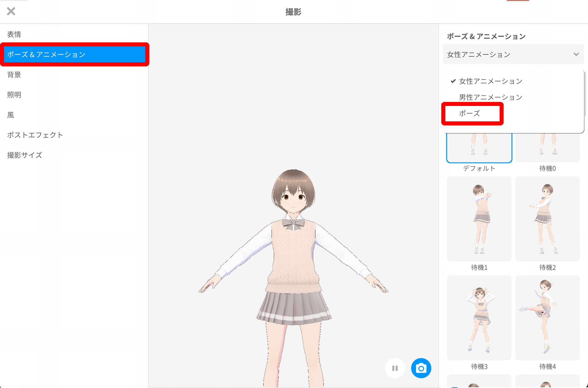Click the dropdown chevron arrow
The image size is (588, 388).
pos(576,54)
